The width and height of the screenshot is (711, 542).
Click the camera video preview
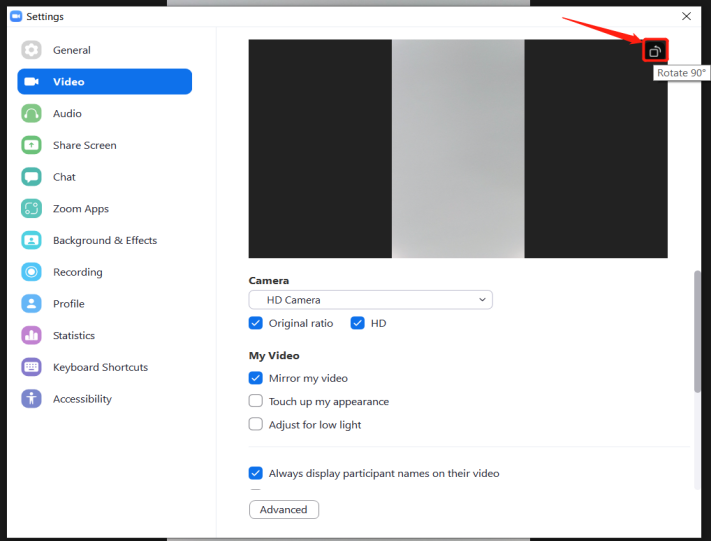point(458,149)
